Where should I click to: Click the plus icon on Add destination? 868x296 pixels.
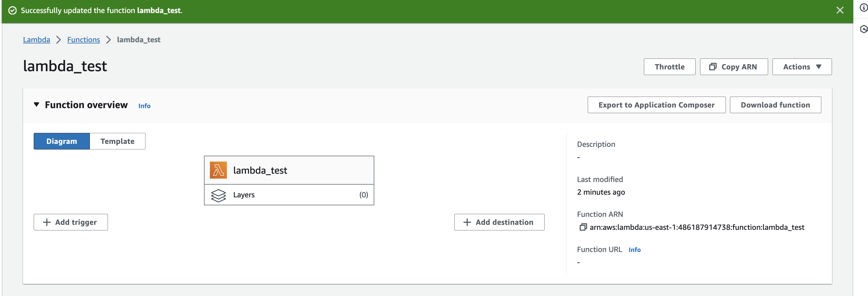(467, 222)
